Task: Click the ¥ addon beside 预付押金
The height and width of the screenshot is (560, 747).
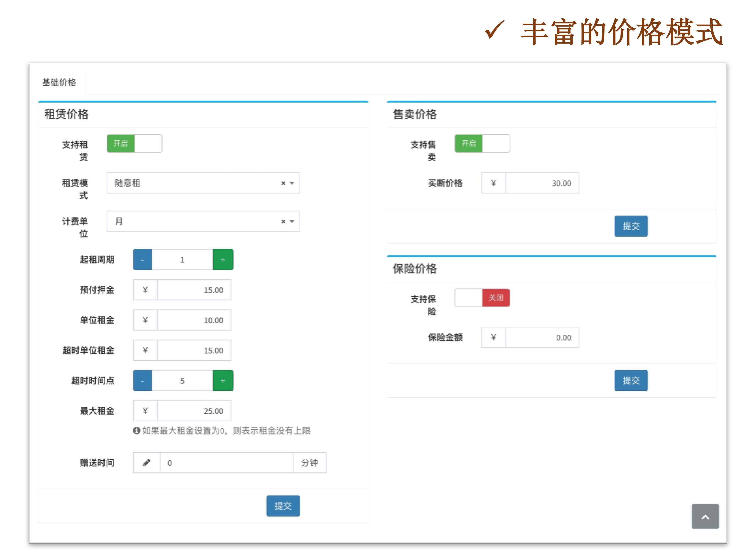Action: (145, 290)
